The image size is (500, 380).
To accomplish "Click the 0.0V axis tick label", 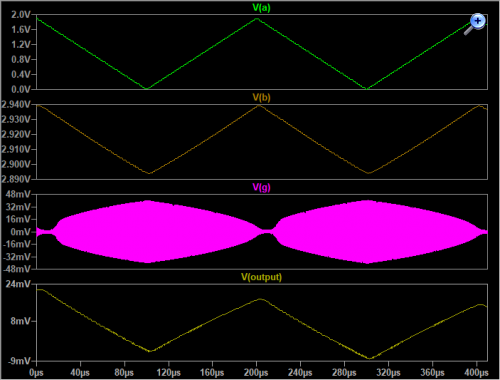I will [x=20, y=89].
